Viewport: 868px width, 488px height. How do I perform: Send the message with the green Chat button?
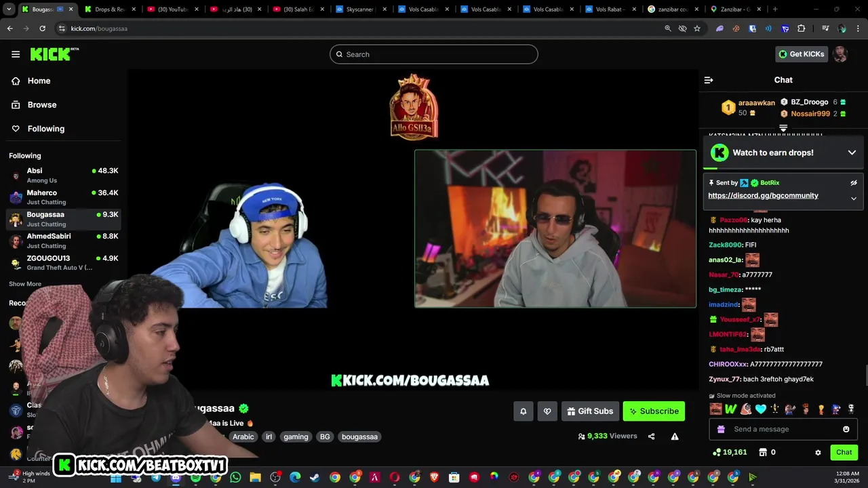pyautogui.click(x=844, y=452)
